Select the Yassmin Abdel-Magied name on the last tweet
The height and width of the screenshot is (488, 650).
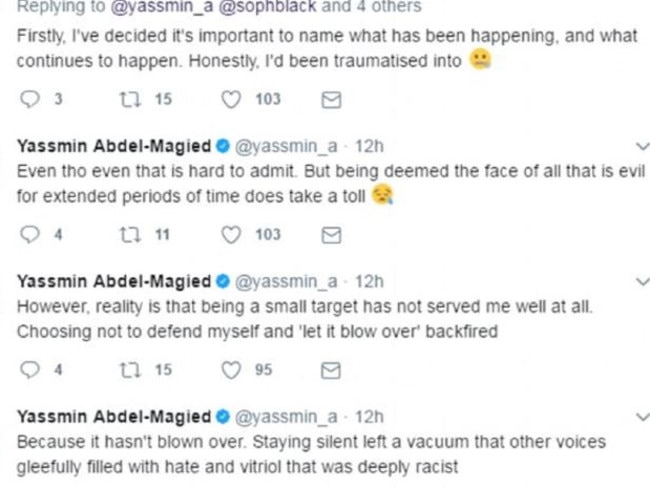point(114,417)
